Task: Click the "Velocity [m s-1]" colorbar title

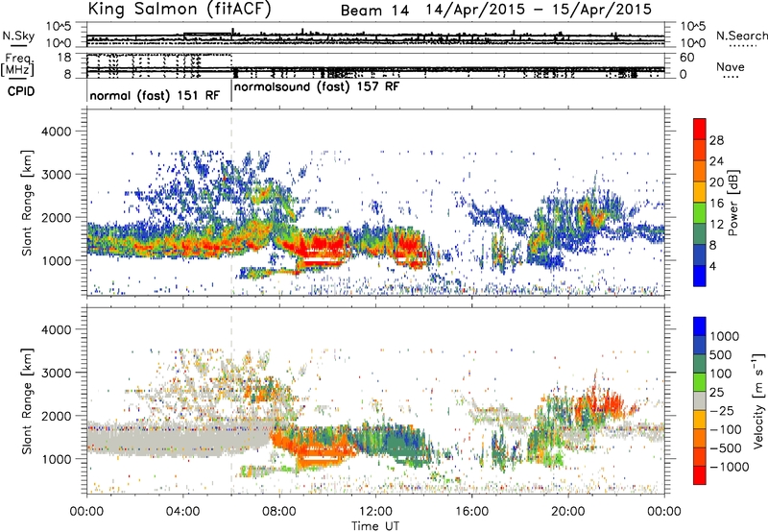Action: click(758, 400)
